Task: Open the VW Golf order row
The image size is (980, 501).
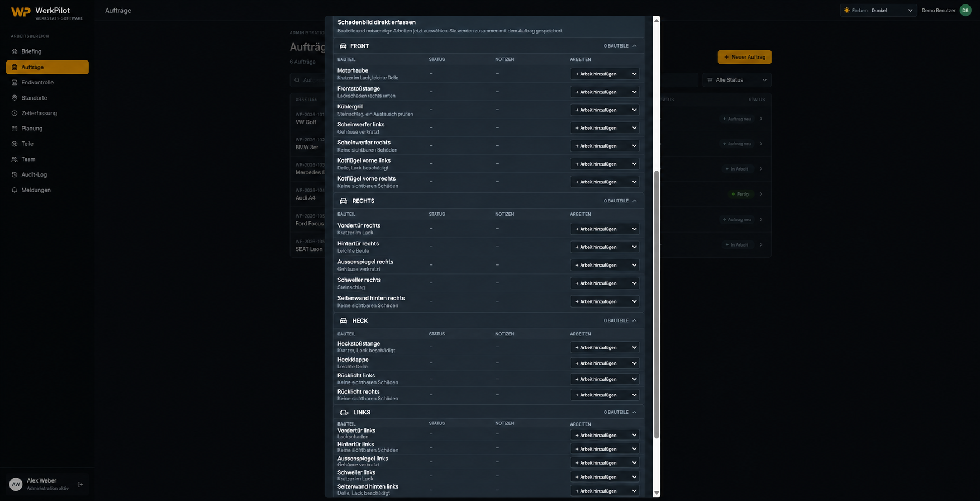Action: pyautogui.click(x=530, y=119)
